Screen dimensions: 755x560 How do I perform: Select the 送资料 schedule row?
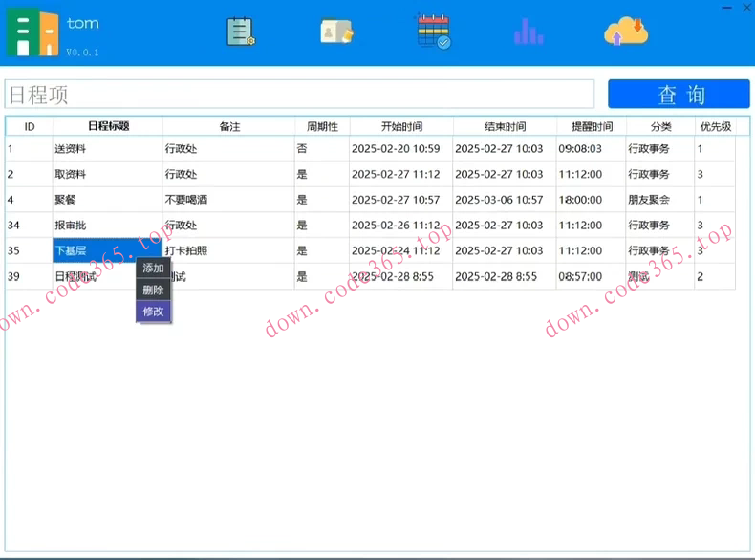(70, 149)
